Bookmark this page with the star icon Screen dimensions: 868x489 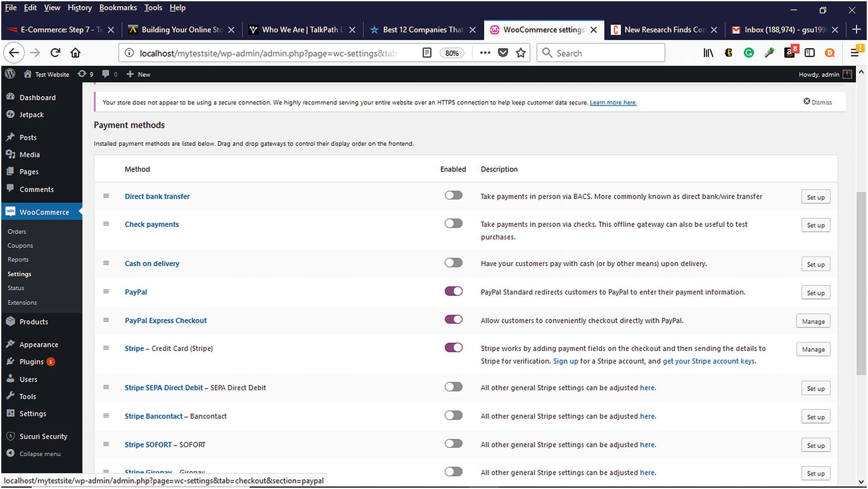tap(521, 53)
